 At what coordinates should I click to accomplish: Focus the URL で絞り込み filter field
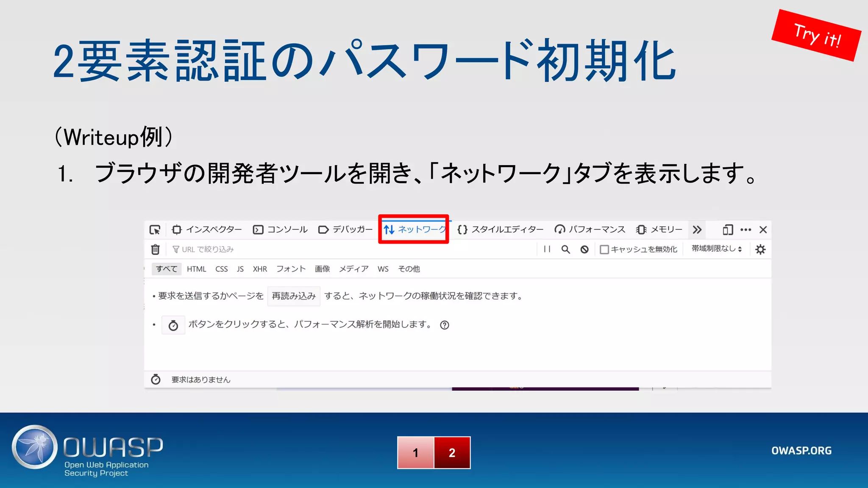tap(352, 250)
